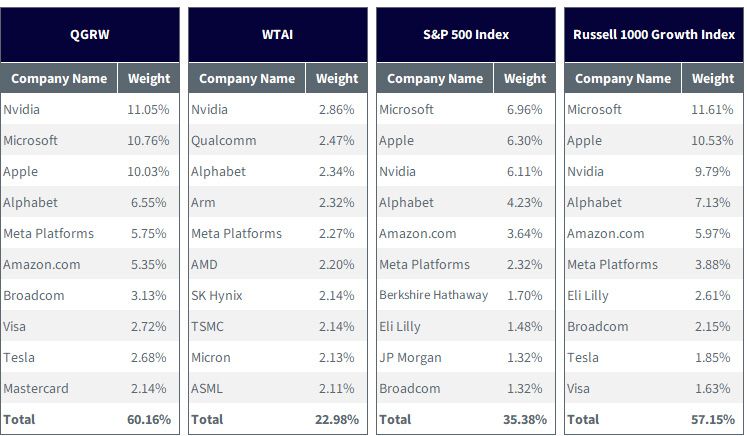This screenshot has height=436, width=747.
Task: Click Eli Lilly in Russell 1000 table
Action: (x=587, y=295)
